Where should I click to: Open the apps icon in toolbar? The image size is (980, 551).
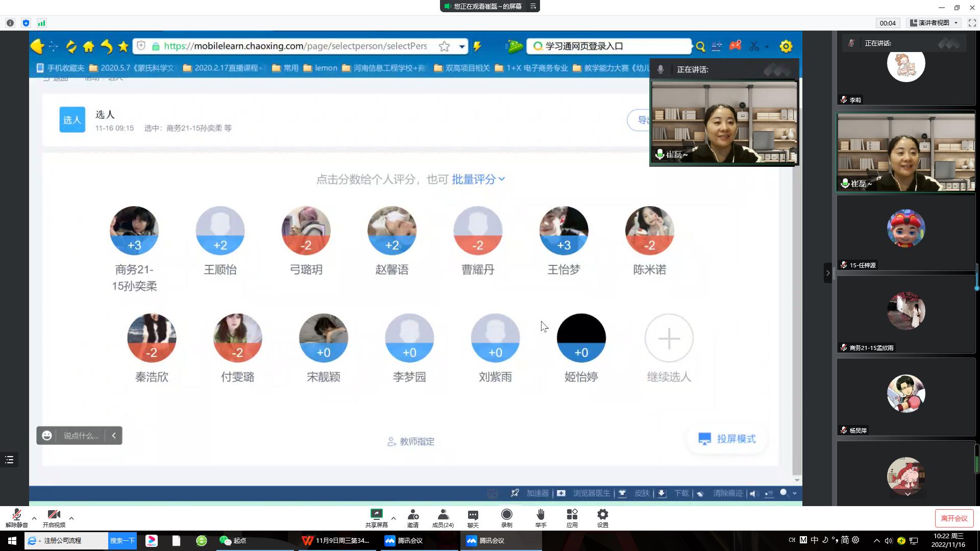click(x=572, y=514)
